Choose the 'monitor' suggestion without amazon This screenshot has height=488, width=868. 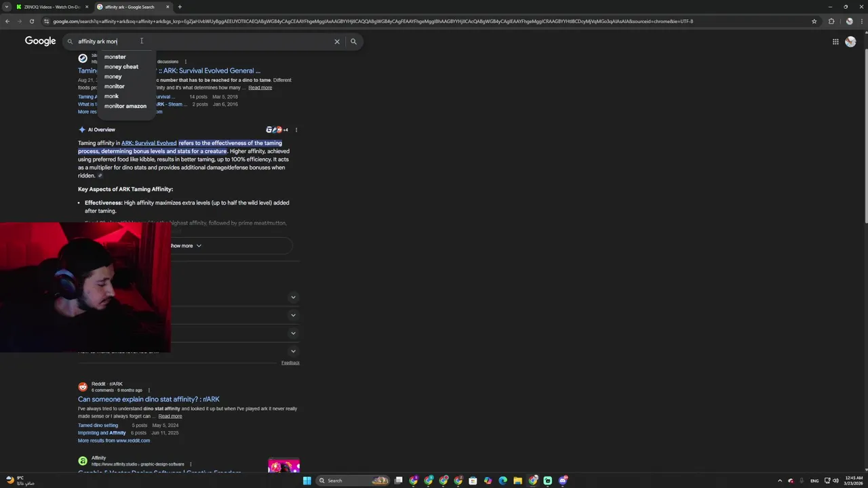coord(115,86)
